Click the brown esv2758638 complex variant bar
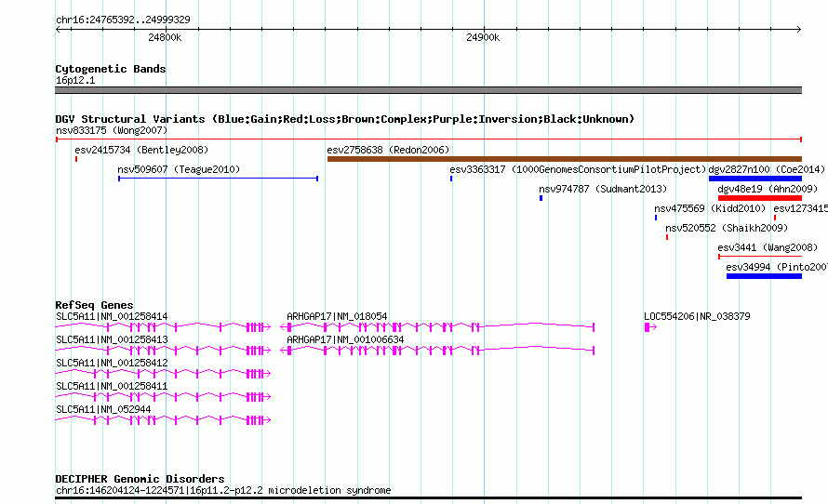The image size is (828, 504). (x=565, y=159)
